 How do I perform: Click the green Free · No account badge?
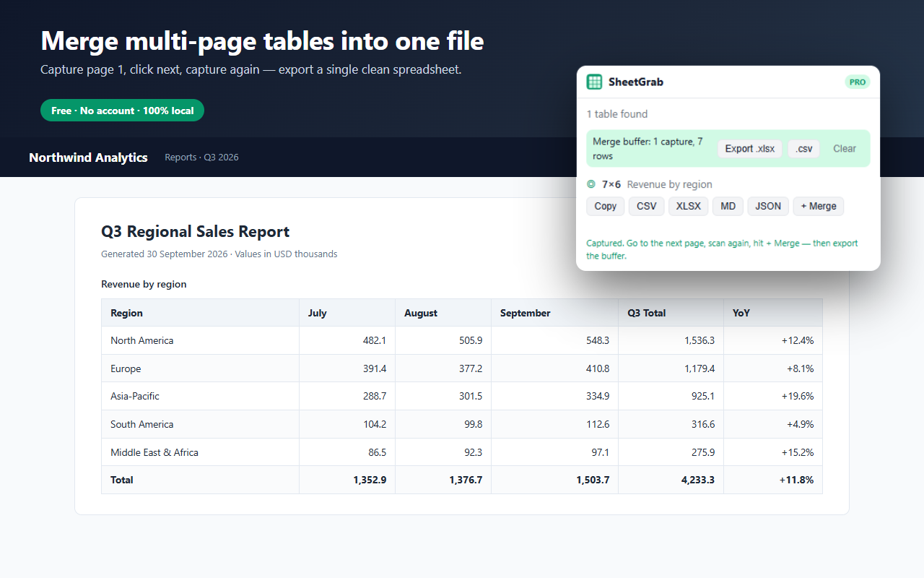(x=123, y=111)
